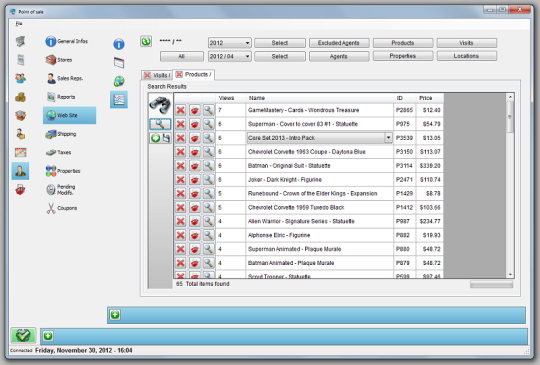
Task: Select the highlighted chart statistics icon
Action: (x=119, y=100)
